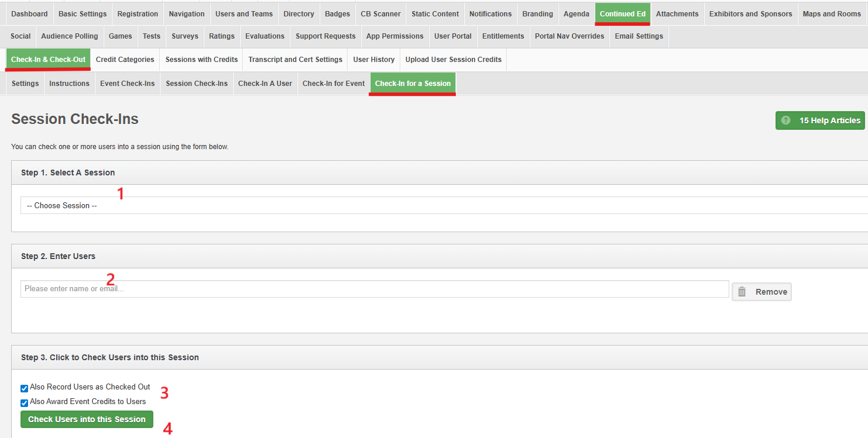Click the question mark help icon
This screenshot has height=438, width=868.
click(785, 120)
